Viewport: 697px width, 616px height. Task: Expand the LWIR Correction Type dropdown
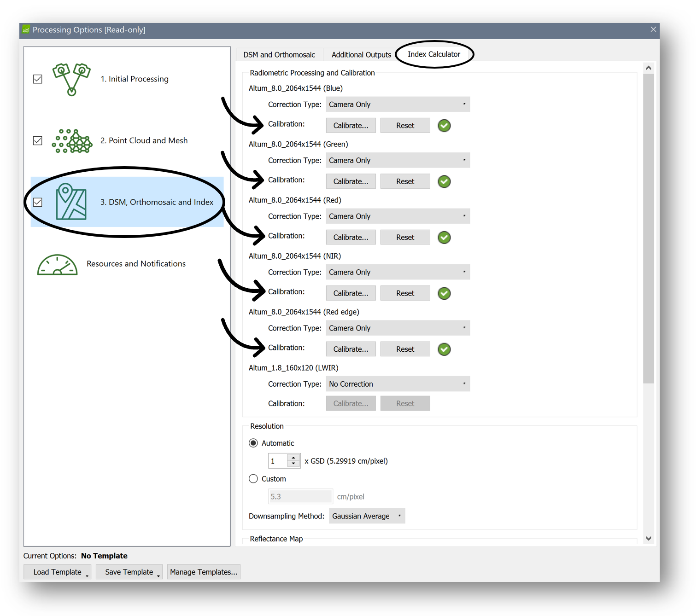[x=398, y=384]
